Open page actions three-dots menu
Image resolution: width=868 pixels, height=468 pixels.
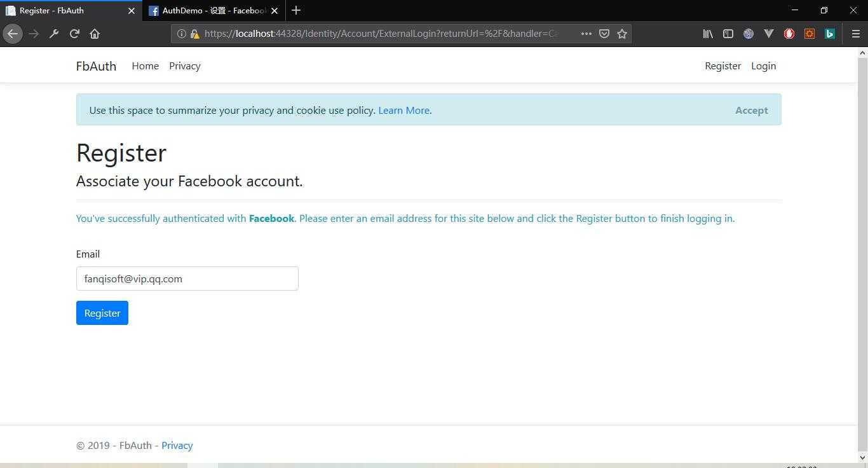[587, 34]
